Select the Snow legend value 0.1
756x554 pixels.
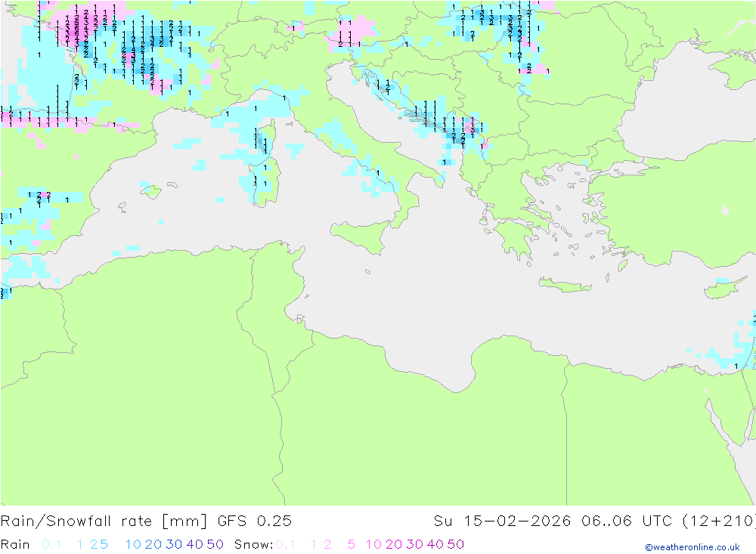pyautogui.click(x=286, y=544)
